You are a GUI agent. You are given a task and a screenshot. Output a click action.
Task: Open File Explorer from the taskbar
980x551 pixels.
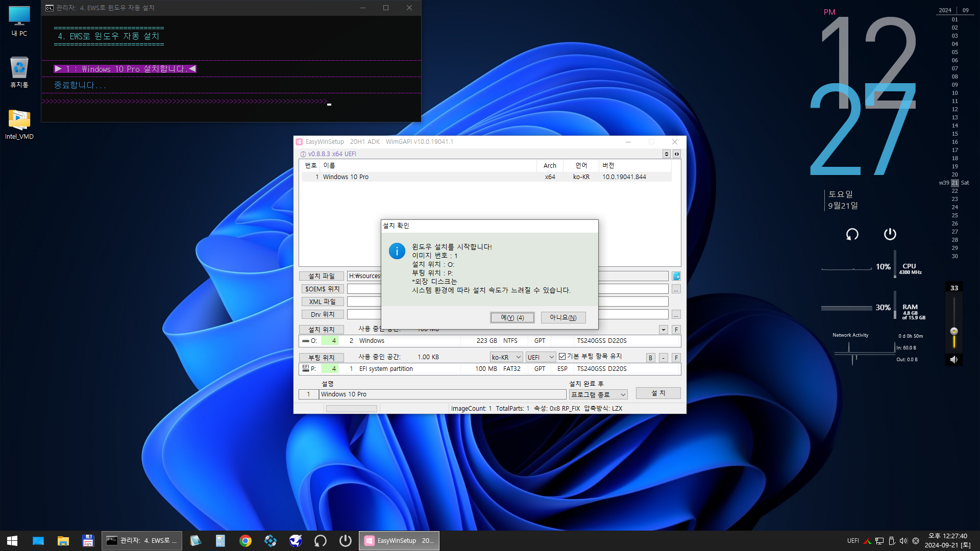(63, 541)
